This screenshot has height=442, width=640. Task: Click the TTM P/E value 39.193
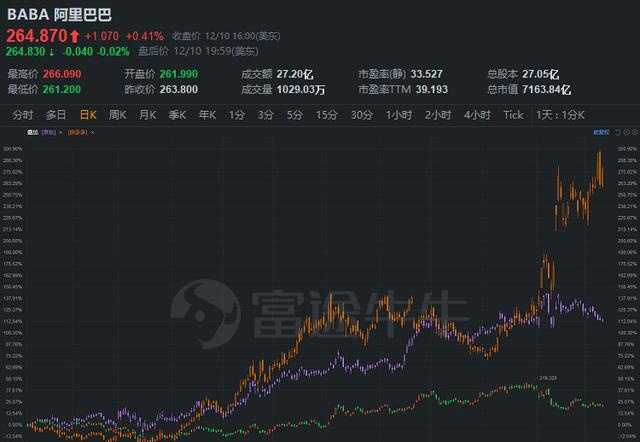[x=432, y=89]
